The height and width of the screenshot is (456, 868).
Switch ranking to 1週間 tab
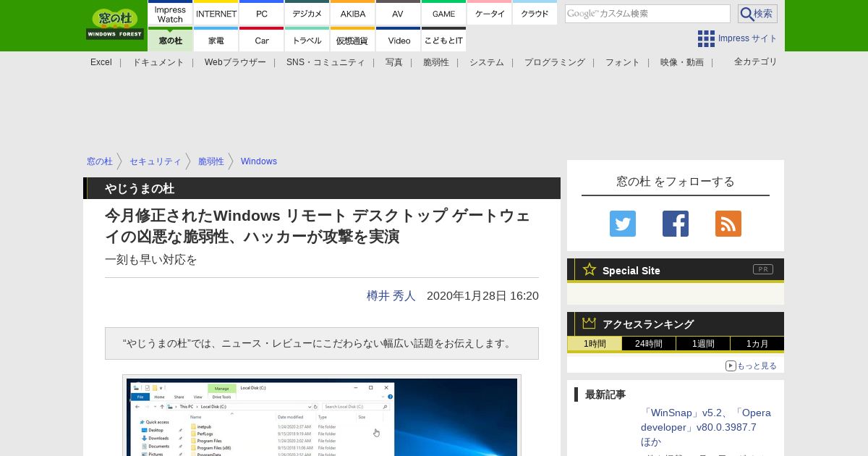click(x=703, y=344)
